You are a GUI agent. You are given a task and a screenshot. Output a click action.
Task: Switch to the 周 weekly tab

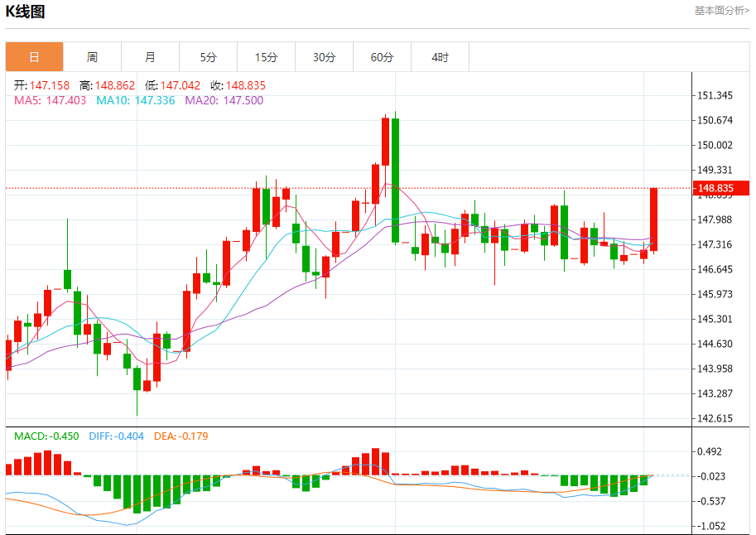[x=92, y=57]
